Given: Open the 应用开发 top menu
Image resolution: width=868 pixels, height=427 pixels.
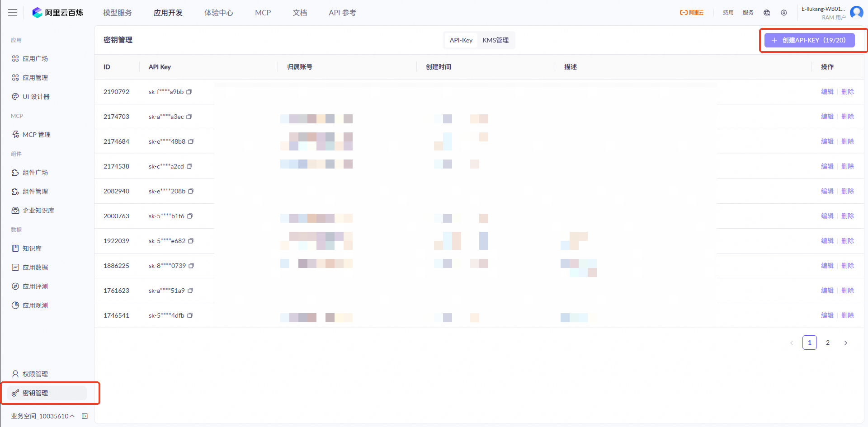Looking at the screenshot, I should pos(168,13).
